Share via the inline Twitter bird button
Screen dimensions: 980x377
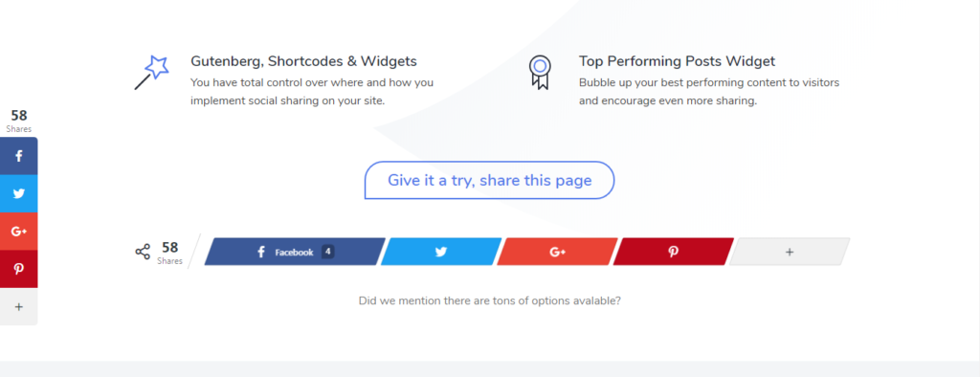pos(441,252)
